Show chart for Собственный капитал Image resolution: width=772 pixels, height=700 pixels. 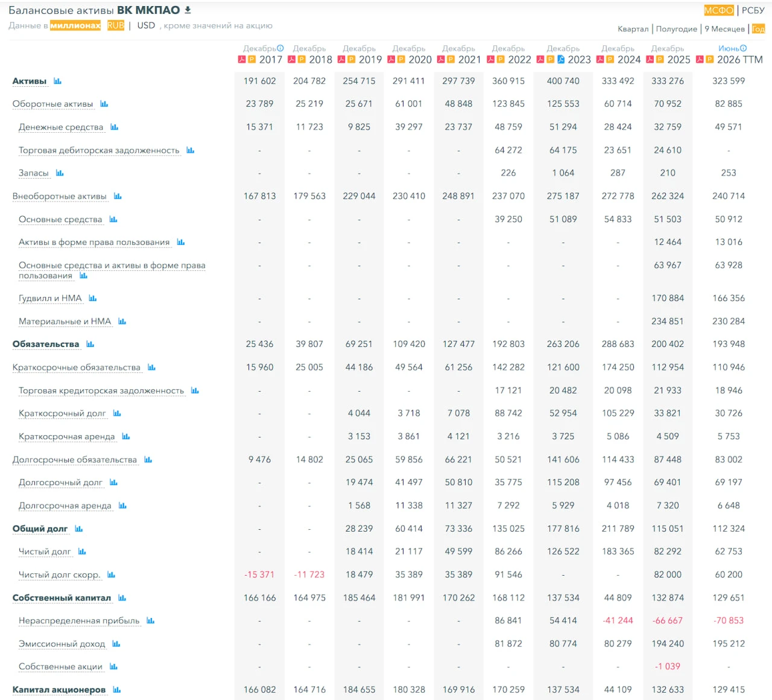click(122, 598)
